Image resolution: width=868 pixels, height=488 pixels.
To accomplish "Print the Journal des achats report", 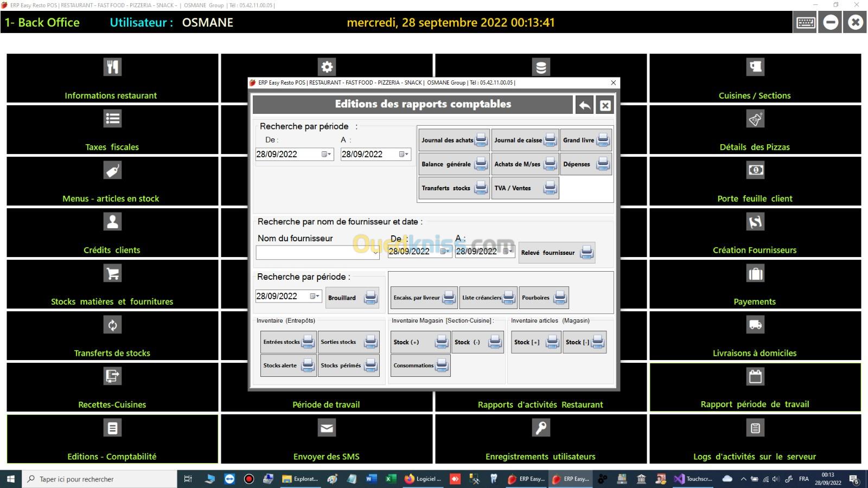I will (454, 140).
